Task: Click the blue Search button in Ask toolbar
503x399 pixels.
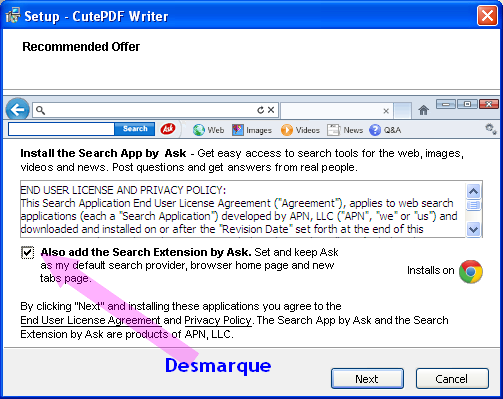Action: click(x=135, y=129)
